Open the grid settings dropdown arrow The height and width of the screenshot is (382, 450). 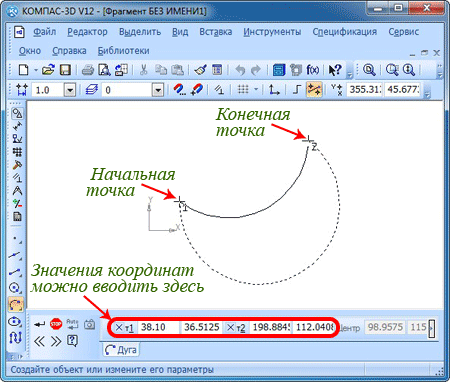[256, 89]
